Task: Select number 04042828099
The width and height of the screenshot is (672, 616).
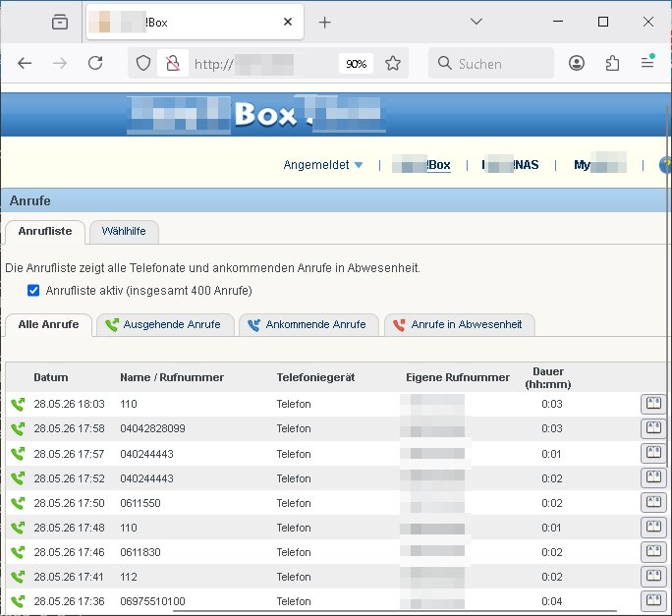Action: point(152,428)
